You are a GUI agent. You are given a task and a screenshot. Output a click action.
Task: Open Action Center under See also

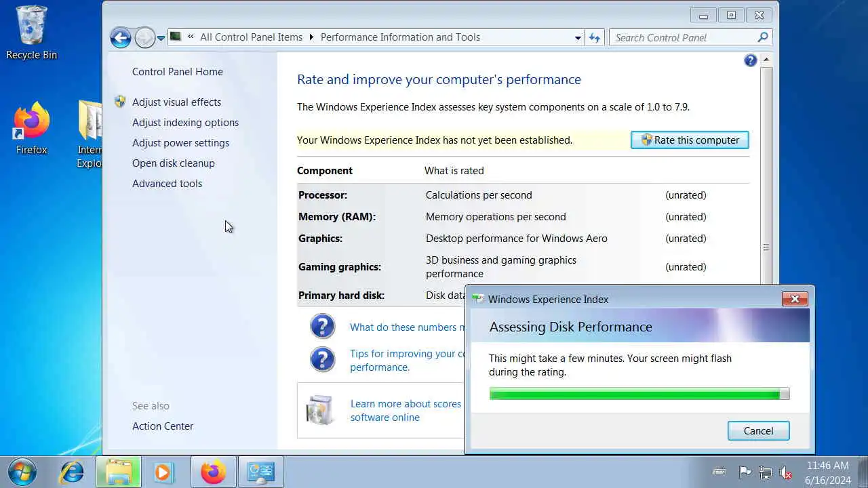(163, 426)
